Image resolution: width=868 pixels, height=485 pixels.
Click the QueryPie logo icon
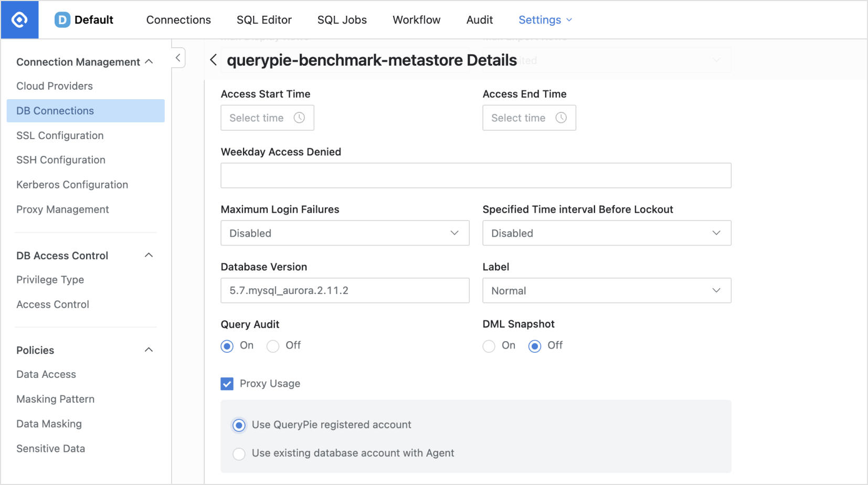[x=19, y=20]
